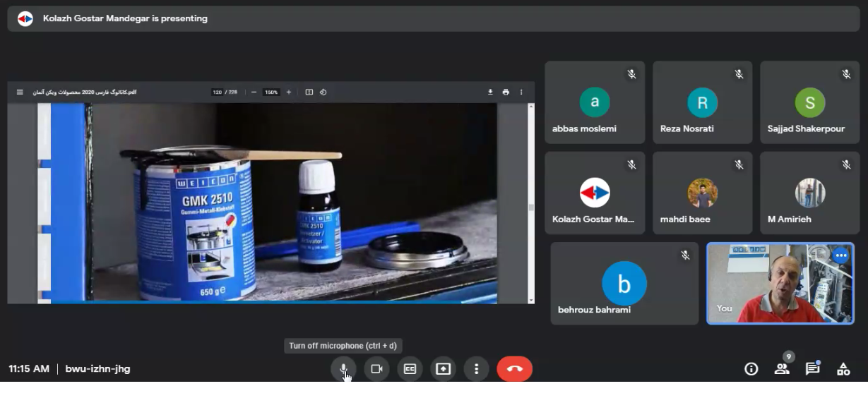Click the muted mic icon on behrouz bahrami
Screen dimensions: 868x398
click(685, 255)
